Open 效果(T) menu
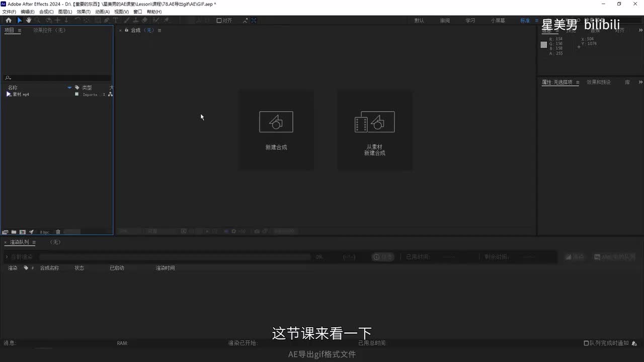The height and width of the screenshot is (362, 644). tap(84, 12)
